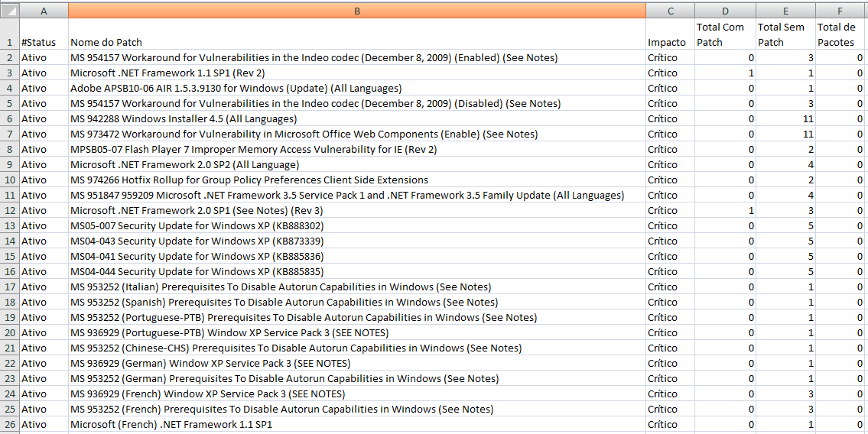Click the select-all corner of the sheet
The height and width of the screenshot is (434, 868).
point(9,11)
